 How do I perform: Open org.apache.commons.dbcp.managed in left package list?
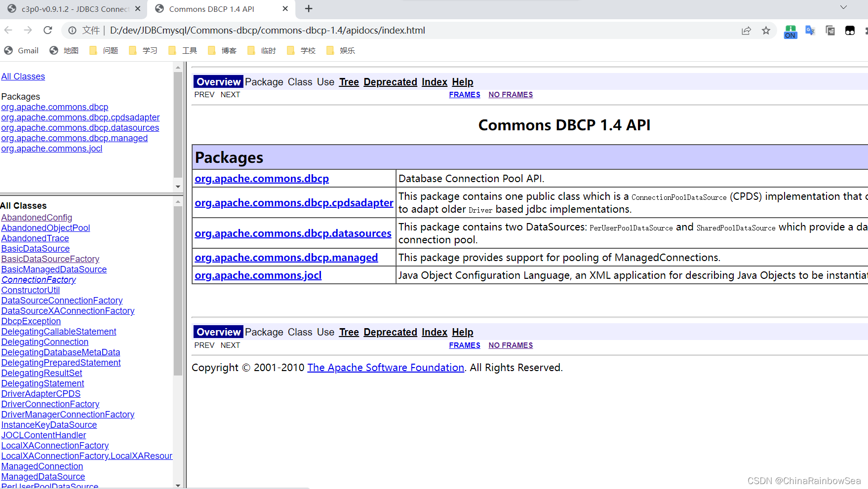tap(75, 138)
